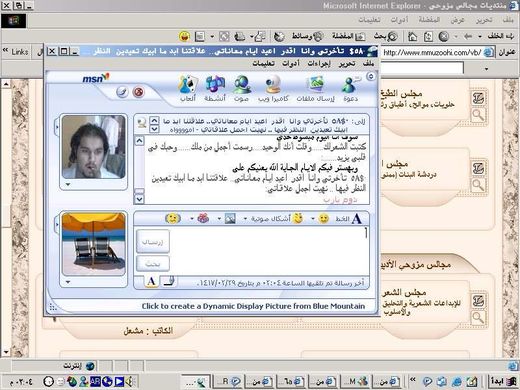Click IE stop toolbar icon

coord(443,36)
